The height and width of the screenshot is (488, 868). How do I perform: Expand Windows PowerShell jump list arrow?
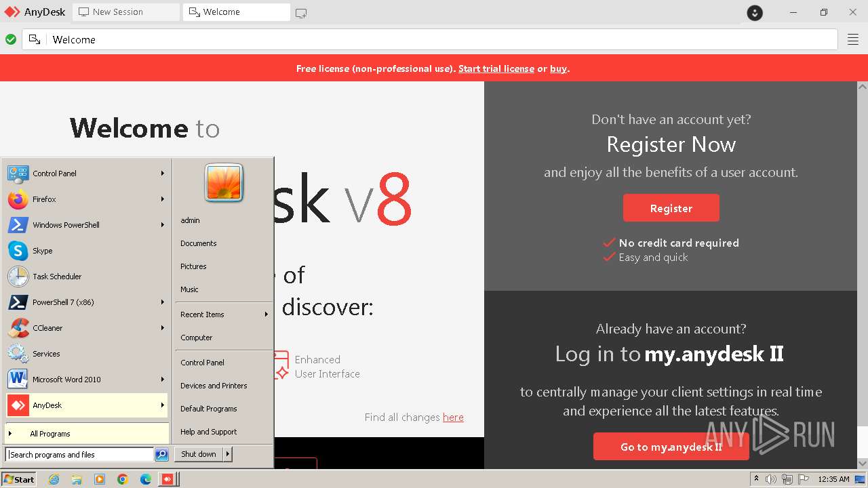163,225
